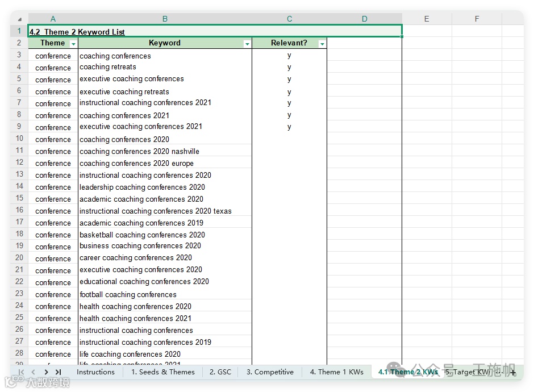This screenshot has height=392, width=534.
Task: Click the '4.2 Theme 2 Keyword List' title cell
Action: pyautogui.click(x=215, y=31)
